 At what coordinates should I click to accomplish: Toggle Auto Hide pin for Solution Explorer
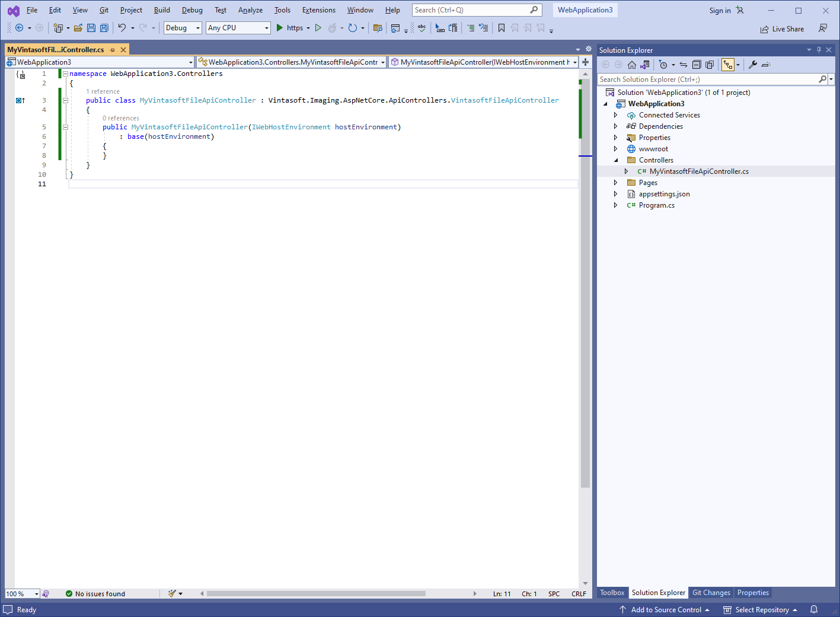(x=819, y=50)
